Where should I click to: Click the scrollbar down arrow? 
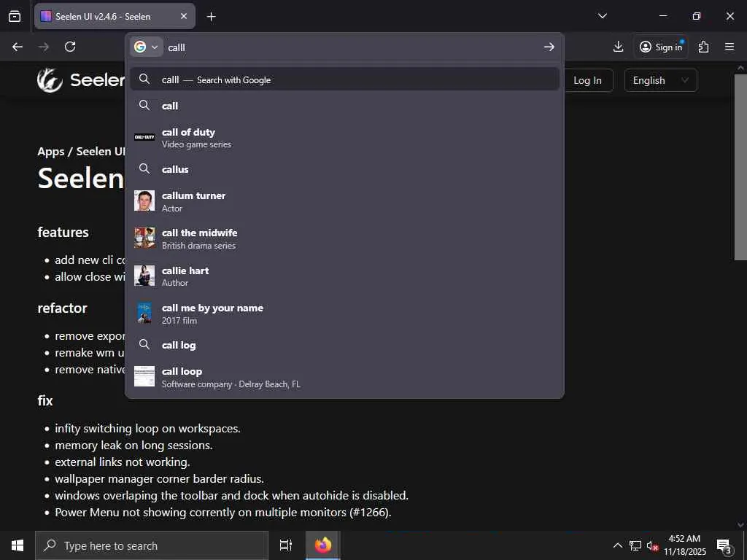point(740,525)
